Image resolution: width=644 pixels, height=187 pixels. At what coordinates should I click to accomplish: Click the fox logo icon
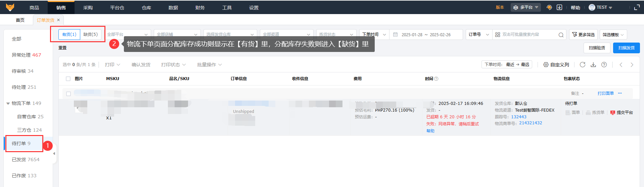click(x=10, y=7)
